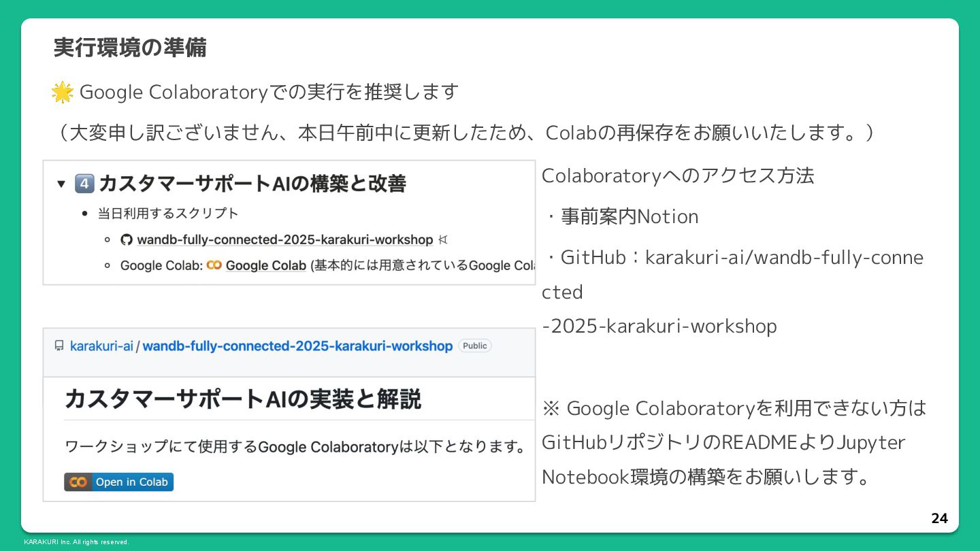Click the 実行環境の準備 slide title

point(130,48)
